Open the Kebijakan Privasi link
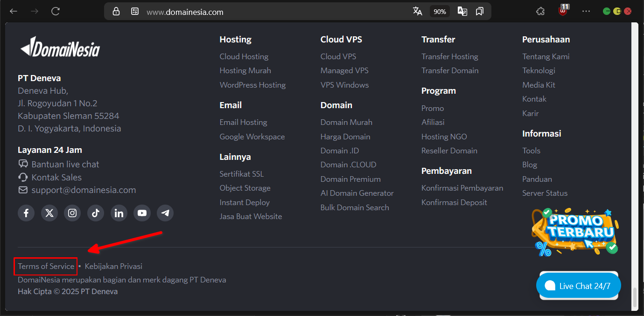This screenshot has width=644, height=316. [113, 266]
